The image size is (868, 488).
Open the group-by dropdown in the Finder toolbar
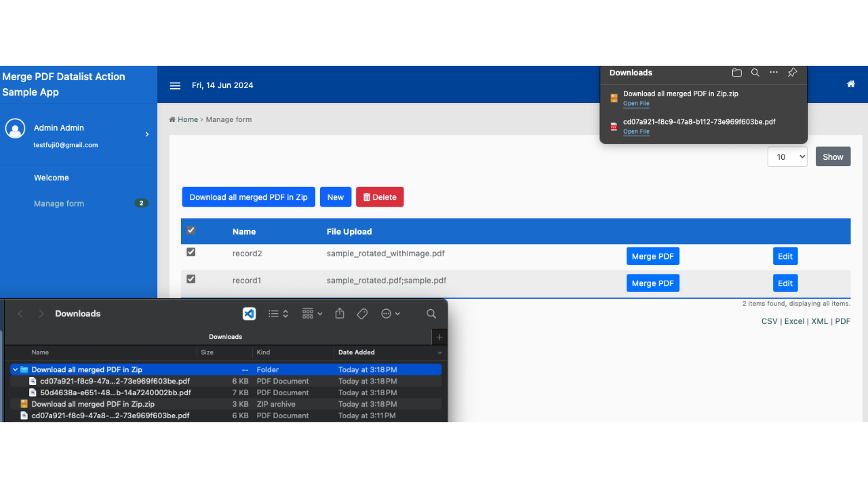point(313,314)
